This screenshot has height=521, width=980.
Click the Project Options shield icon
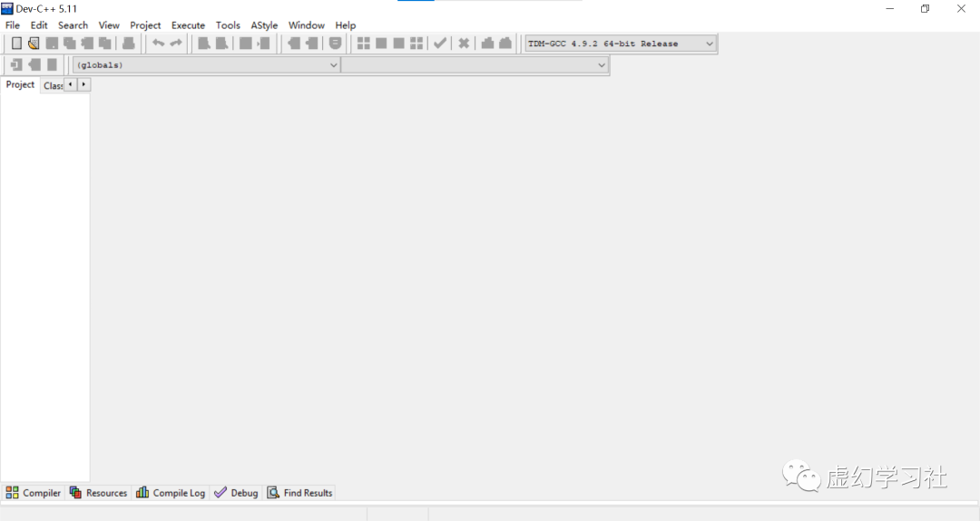[x=336, y=44]
